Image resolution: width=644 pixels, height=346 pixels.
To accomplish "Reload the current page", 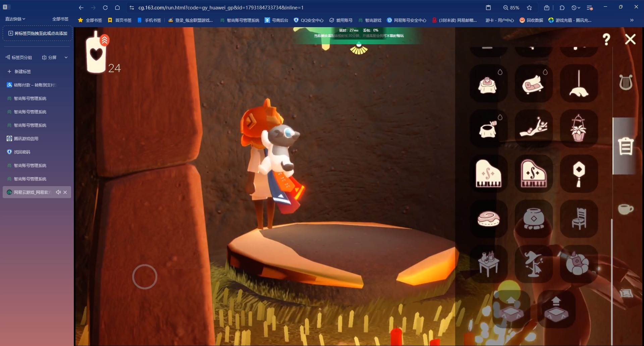I will point(105,7).
